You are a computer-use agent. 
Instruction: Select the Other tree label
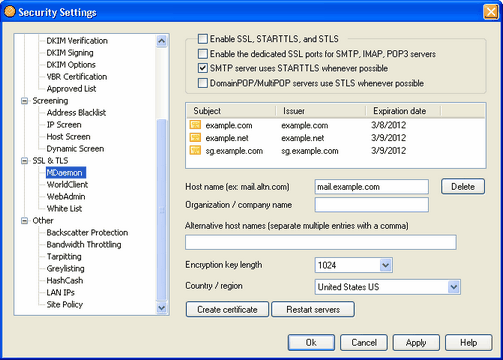tap(43, 221)
